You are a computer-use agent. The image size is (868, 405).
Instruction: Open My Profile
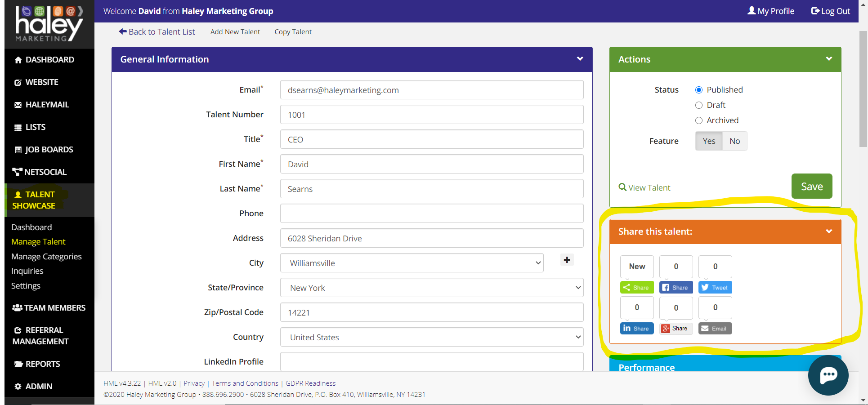tap(771, 11)
